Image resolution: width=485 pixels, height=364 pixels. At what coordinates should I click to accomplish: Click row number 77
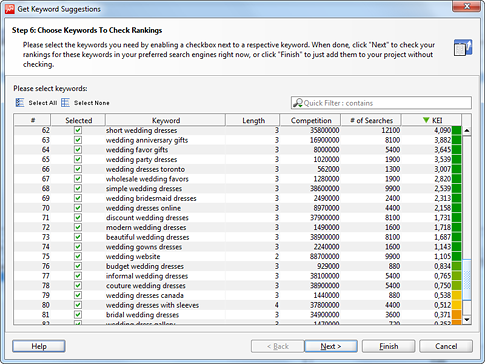coord(45,276)
